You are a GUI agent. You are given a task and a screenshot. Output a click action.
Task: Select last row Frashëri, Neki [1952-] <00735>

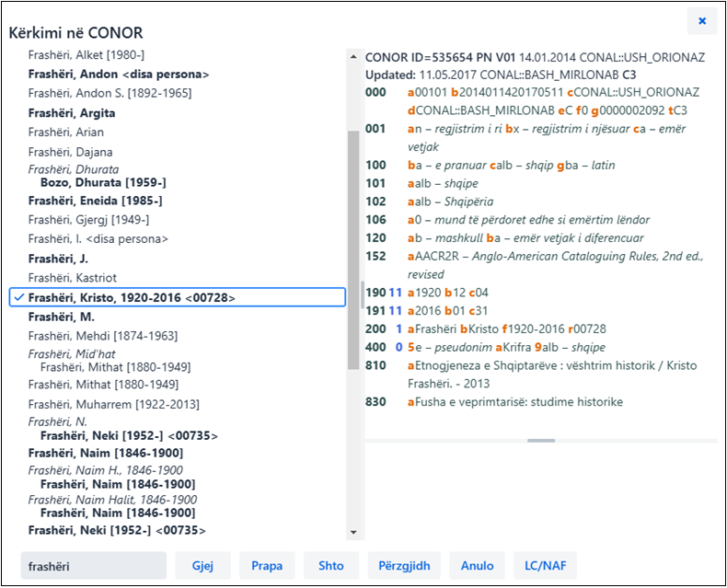pos(117,530)
